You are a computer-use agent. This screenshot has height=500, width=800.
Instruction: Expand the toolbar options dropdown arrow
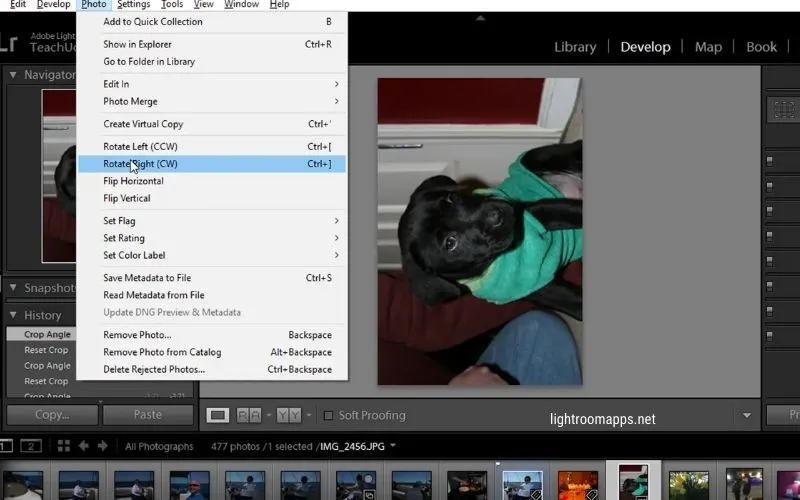click(x=746, y=415)
